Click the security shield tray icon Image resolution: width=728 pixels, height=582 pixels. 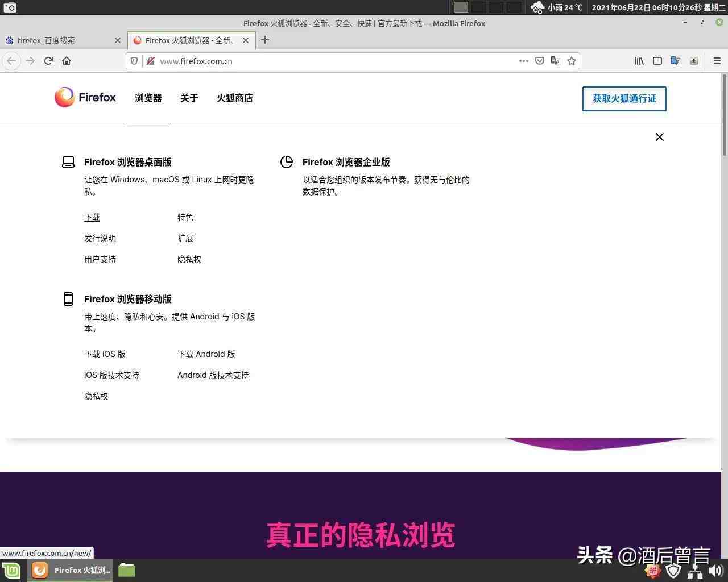674,571
